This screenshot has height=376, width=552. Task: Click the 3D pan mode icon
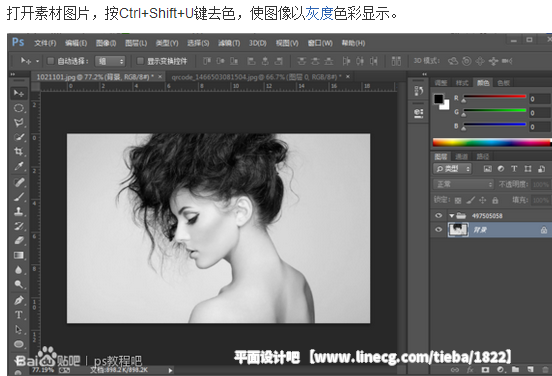pyautogui.click(x=480, y=61)
